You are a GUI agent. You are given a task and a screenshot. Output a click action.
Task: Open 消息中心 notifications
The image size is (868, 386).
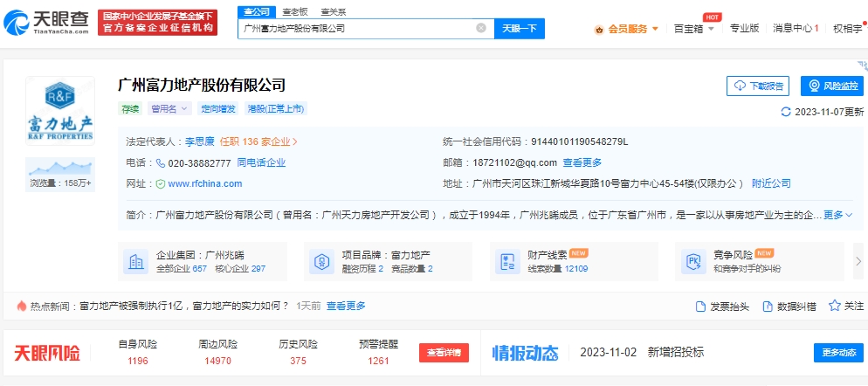click(796, 28)
